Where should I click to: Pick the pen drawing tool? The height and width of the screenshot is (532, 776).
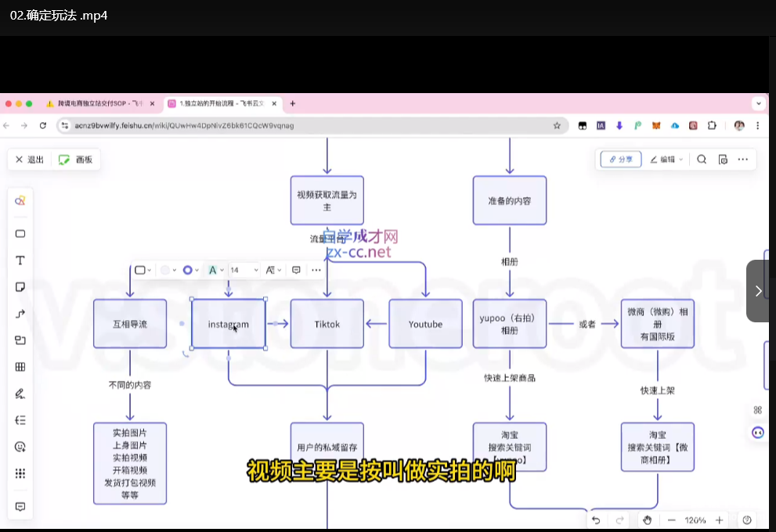(x=20, y=394)
